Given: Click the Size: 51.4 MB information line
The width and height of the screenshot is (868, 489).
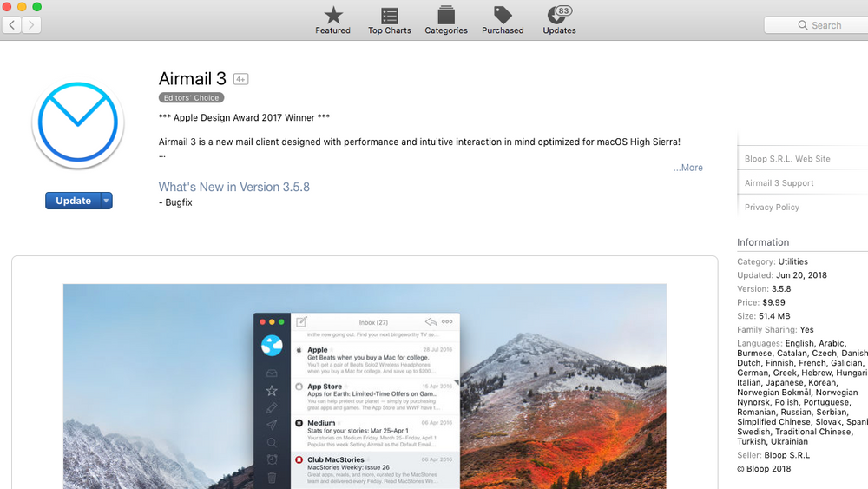Looking at the screenshot, I should click(x=763, y=315).
